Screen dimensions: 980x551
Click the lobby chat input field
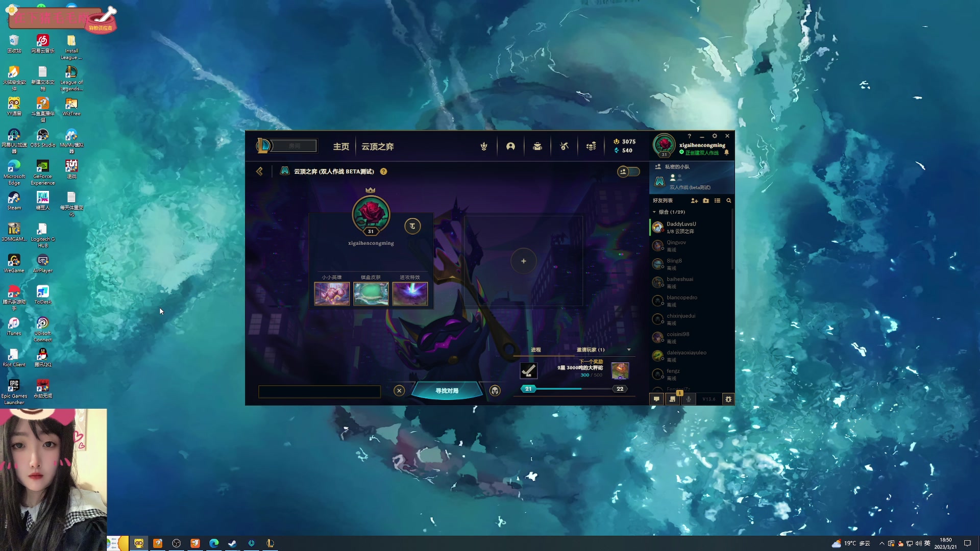tap(320, 392)
